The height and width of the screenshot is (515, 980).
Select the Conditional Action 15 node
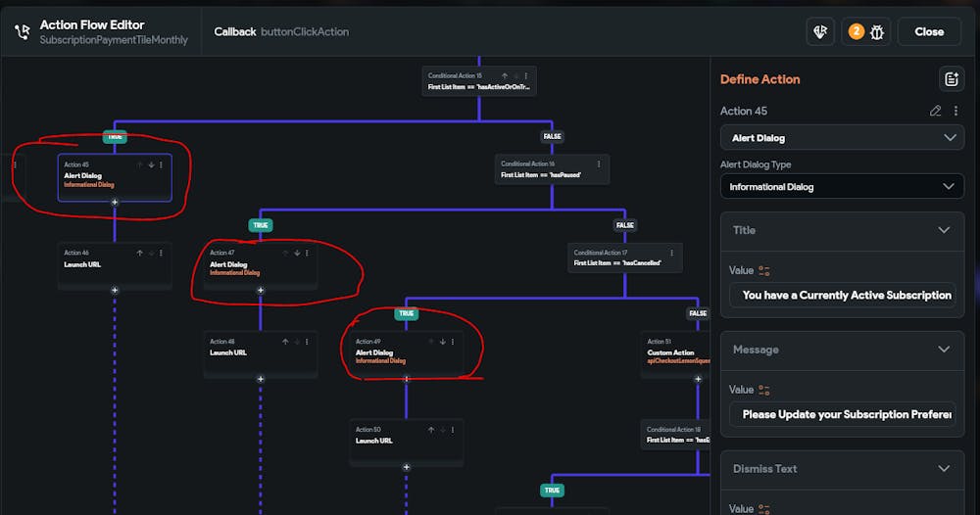(479, 81)
